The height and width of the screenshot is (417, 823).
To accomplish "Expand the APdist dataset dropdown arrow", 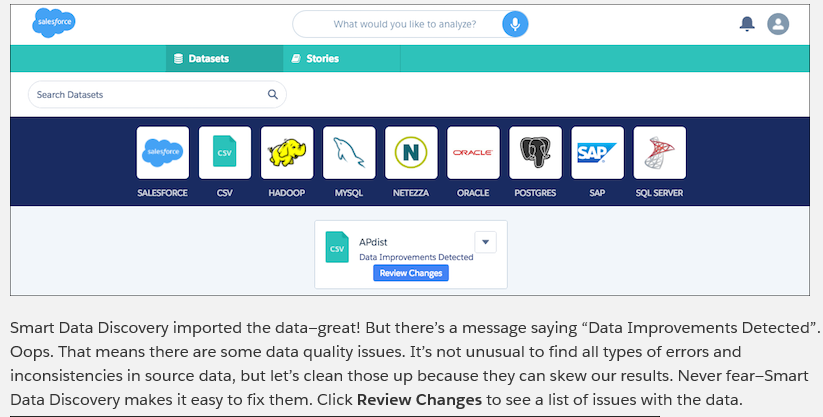I will click(484, 241).
